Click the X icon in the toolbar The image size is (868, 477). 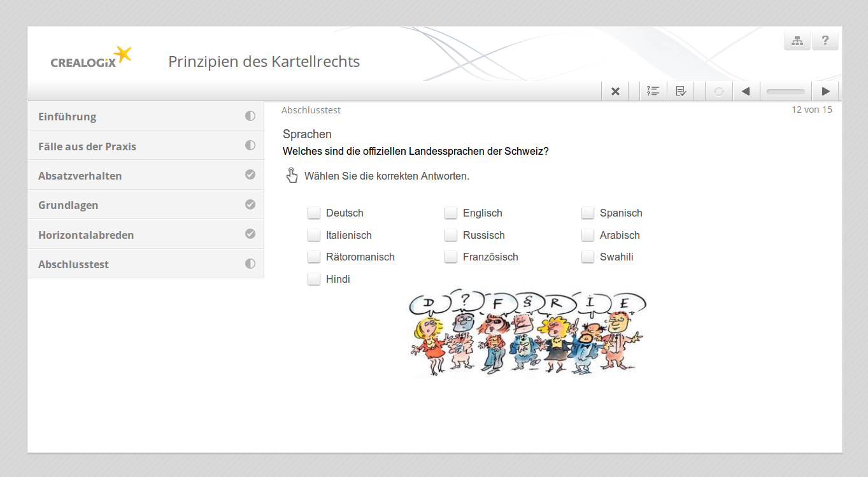[x=615, y=91]
